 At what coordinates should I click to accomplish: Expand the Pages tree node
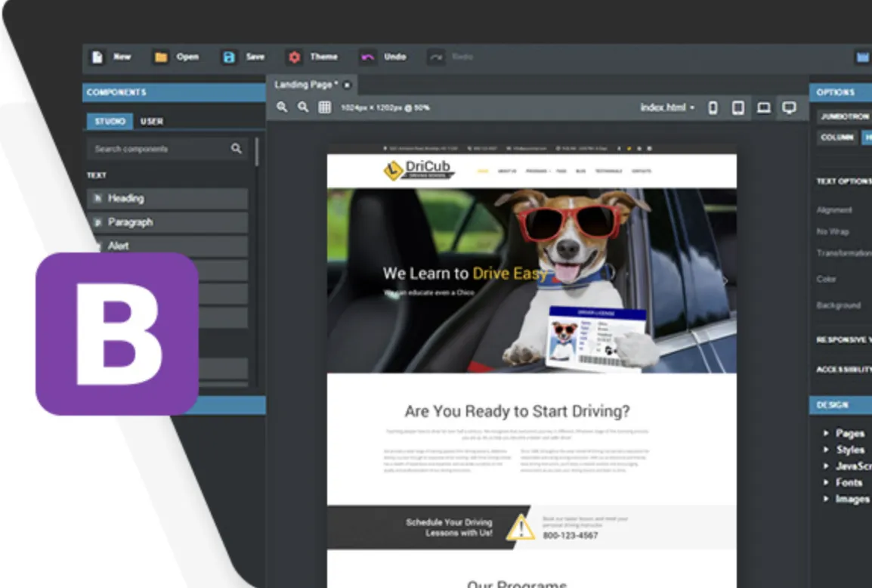coord(826,433)
